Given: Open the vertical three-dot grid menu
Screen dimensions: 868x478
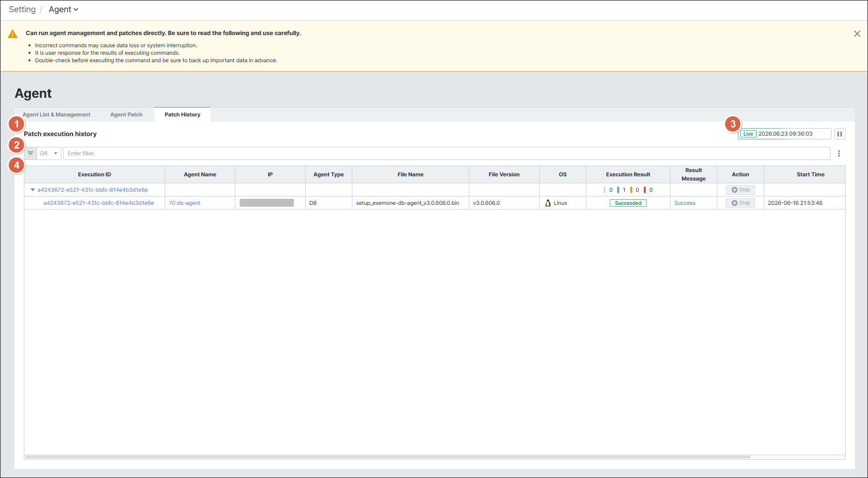Looking at the screenshot, I should [839, 153].
